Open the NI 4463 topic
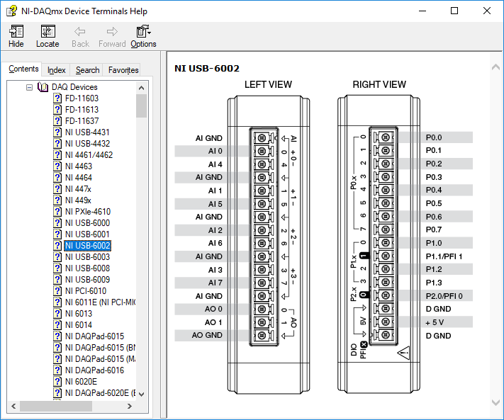The width and height of the screenshot is (504, 420). 79,166
